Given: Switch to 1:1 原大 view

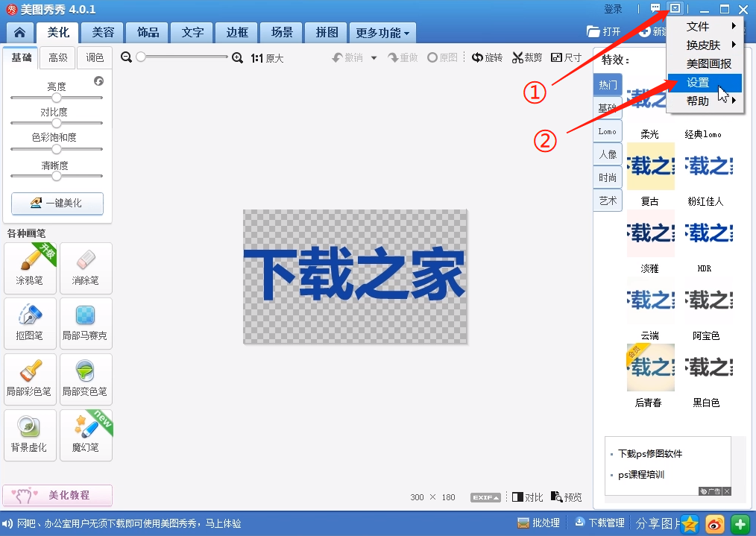Looking at the screenshot, I should click(x=268, y=57).
